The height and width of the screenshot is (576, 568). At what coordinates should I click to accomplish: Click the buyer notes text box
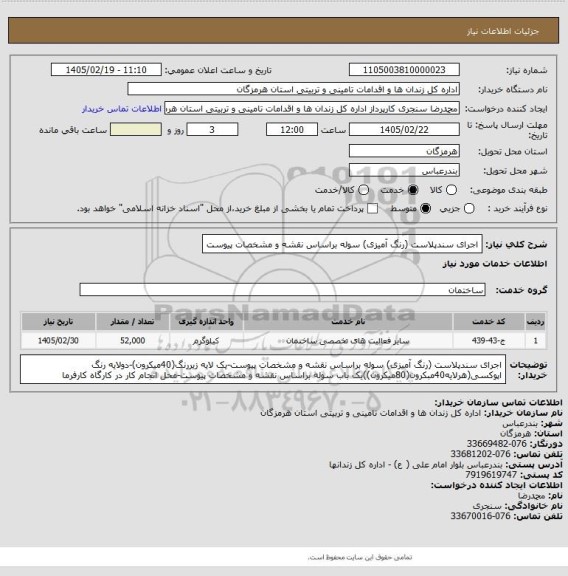tap(263, 370)
